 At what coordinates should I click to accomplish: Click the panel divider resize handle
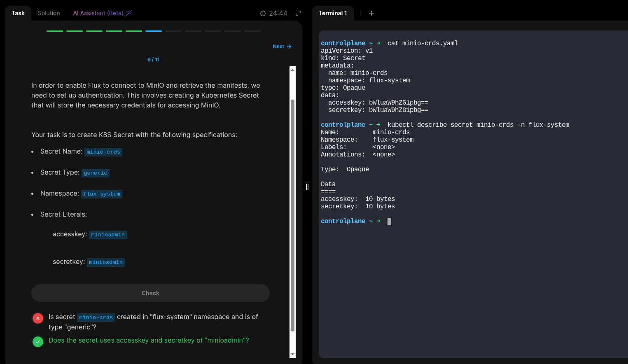pyautogui.click(x=307, y=187)
